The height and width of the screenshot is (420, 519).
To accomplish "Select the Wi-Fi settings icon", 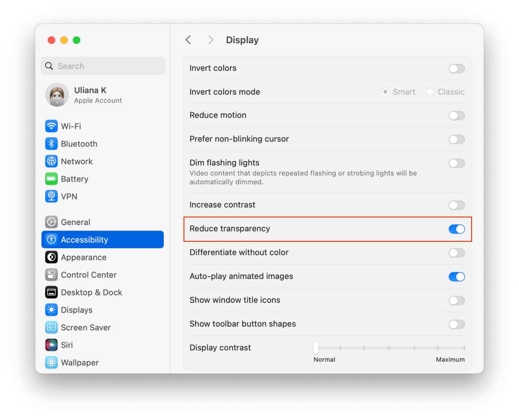I will click(51, 126).
